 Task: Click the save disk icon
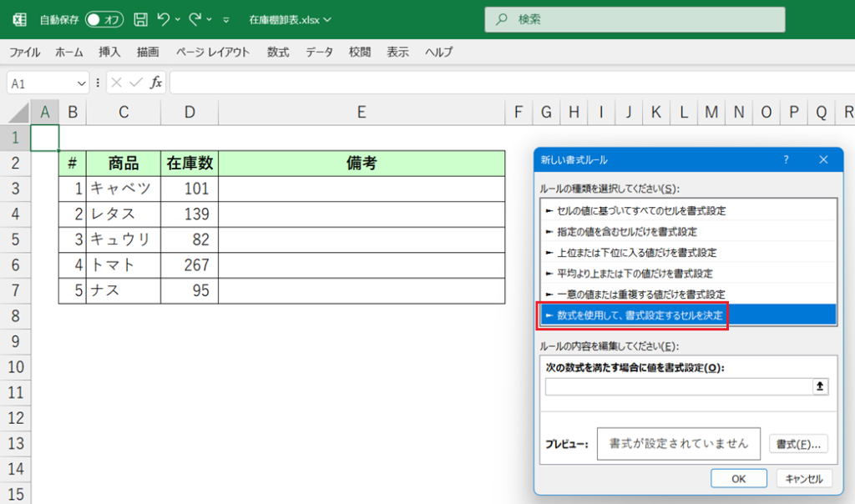coord(140,20)
